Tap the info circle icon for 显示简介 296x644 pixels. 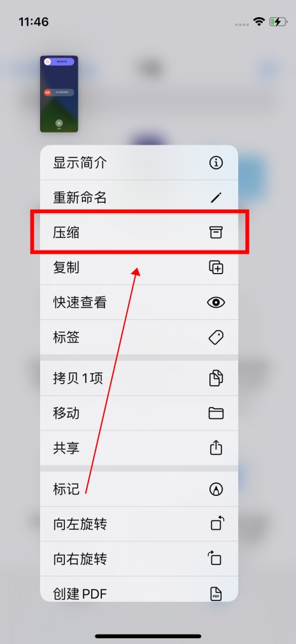[216, 163]
